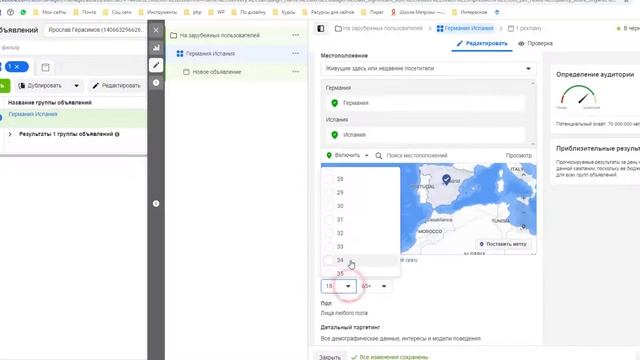Click the Просмотр link above the map
Image resolution: width=640 pixels, height=360 pixels.
[518, 156]
